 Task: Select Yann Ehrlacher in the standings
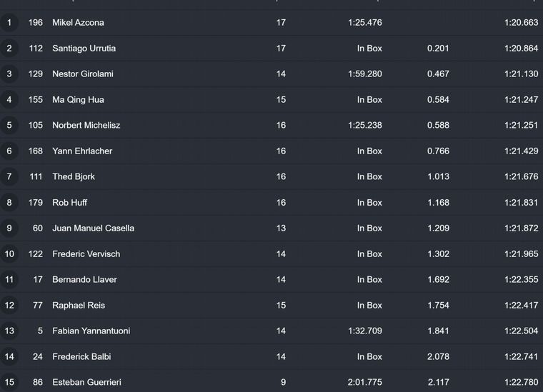[82, 151]
